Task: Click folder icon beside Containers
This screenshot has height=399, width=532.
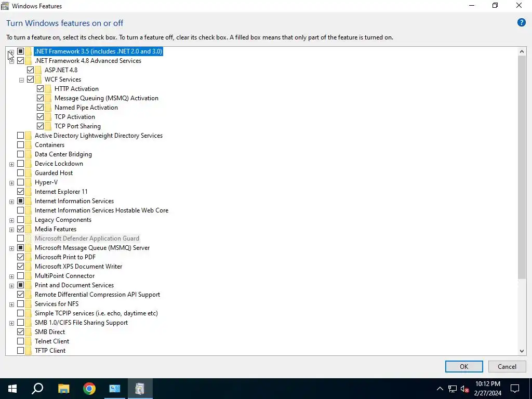Action: click(x=28, y=145)
